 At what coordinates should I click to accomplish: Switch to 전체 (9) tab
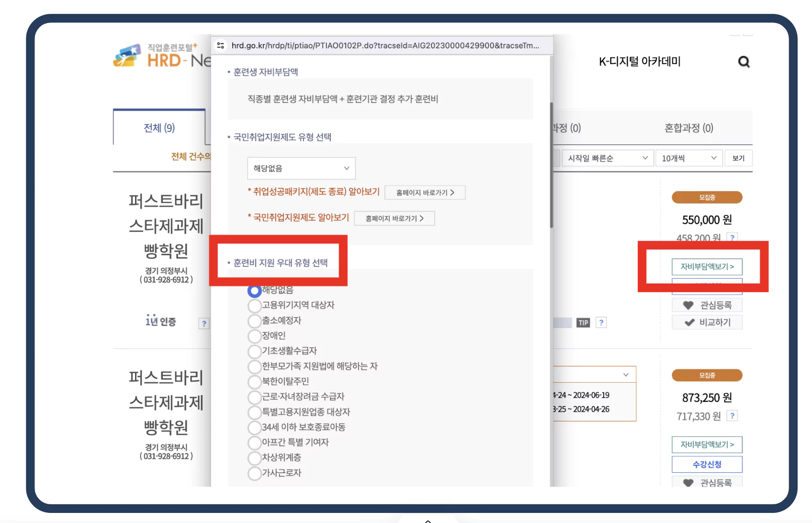[159, 128]
